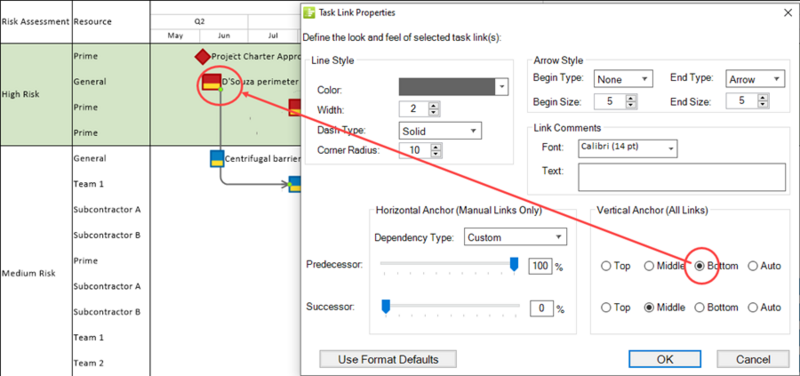Open the line Color dropdown

coord(502,87)
